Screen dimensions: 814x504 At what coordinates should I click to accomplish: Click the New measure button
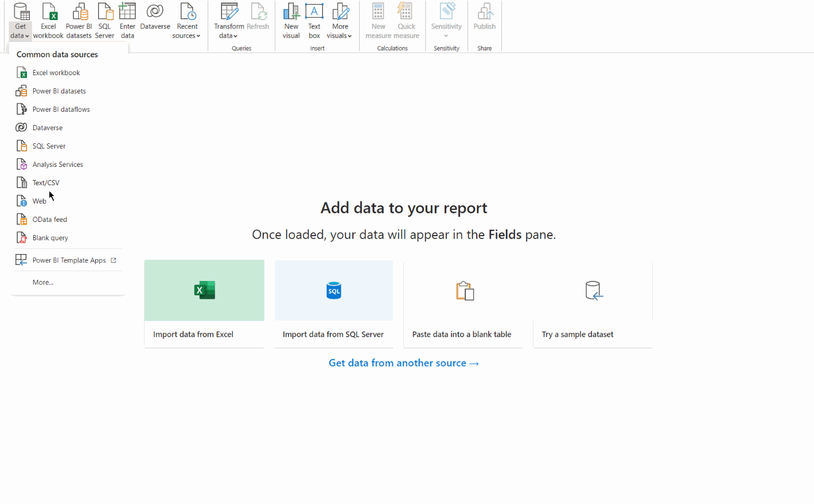[379, 21]
